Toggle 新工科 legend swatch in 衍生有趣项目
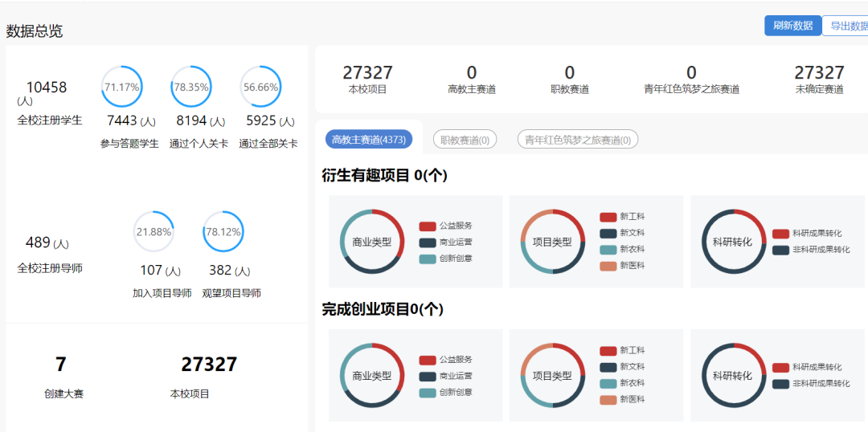The image size is (868, 432). tap(608, 217)
